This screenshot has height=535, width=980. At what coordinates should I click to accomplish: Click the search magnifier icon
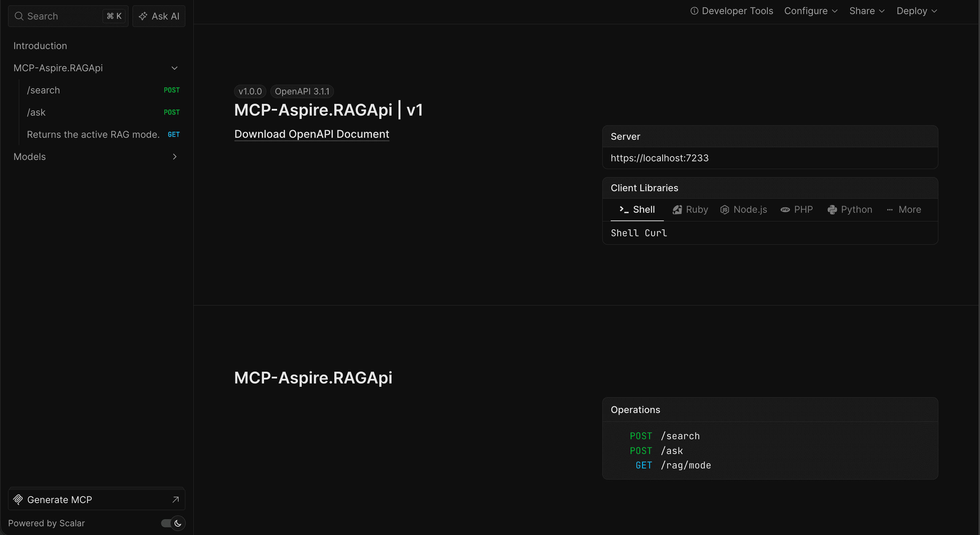pyautogui.click(x=18, y=16)
